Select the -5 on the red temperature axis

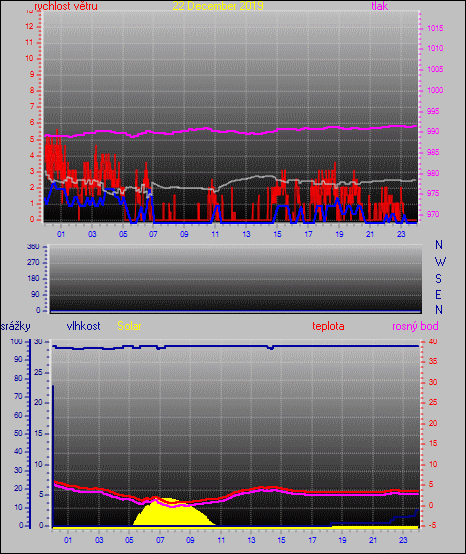coord(433,525)
